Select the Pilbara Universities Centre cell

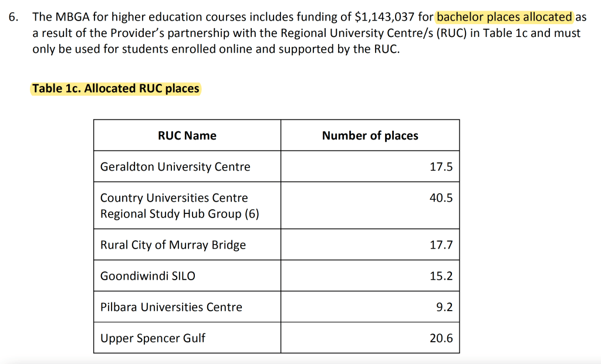point(171,307)
